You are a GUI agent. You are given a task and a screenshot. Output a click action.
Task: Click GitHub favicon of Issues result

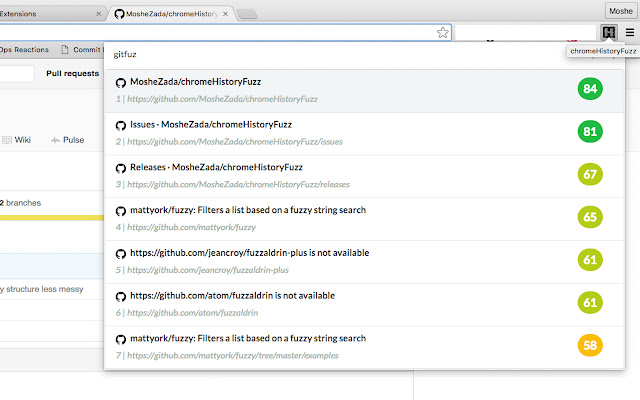[120, 125]
